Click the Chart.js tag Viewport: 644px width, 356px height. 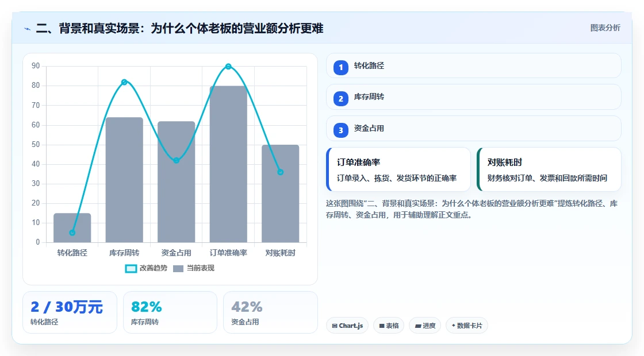coord(347,326)
